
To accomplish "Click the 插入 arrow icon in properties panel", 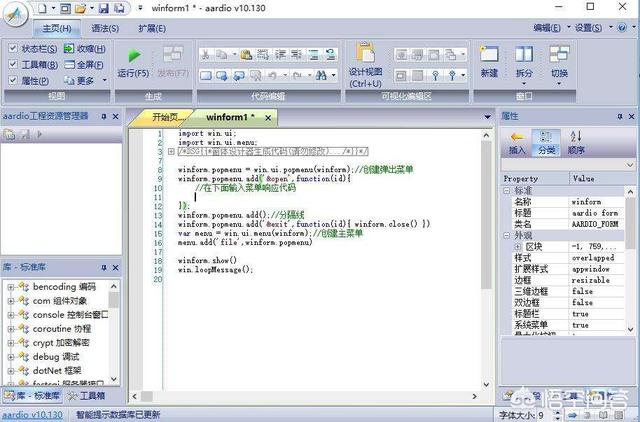I will click(x=517, y=136).
